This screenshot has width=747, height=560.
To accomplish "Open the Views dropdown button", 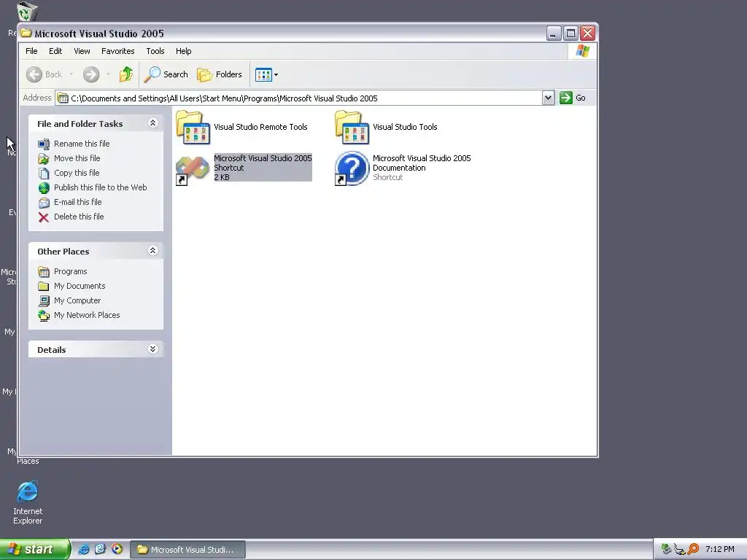I will point(266,74).
